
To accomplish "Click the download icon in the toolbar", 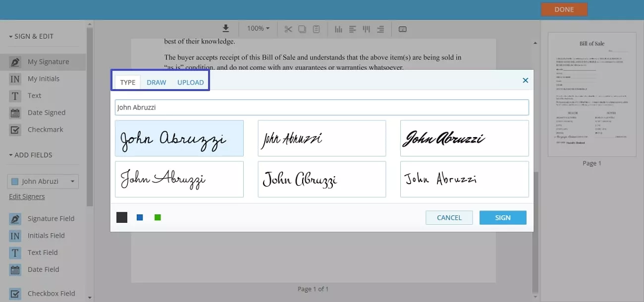I will coord(226,29).
